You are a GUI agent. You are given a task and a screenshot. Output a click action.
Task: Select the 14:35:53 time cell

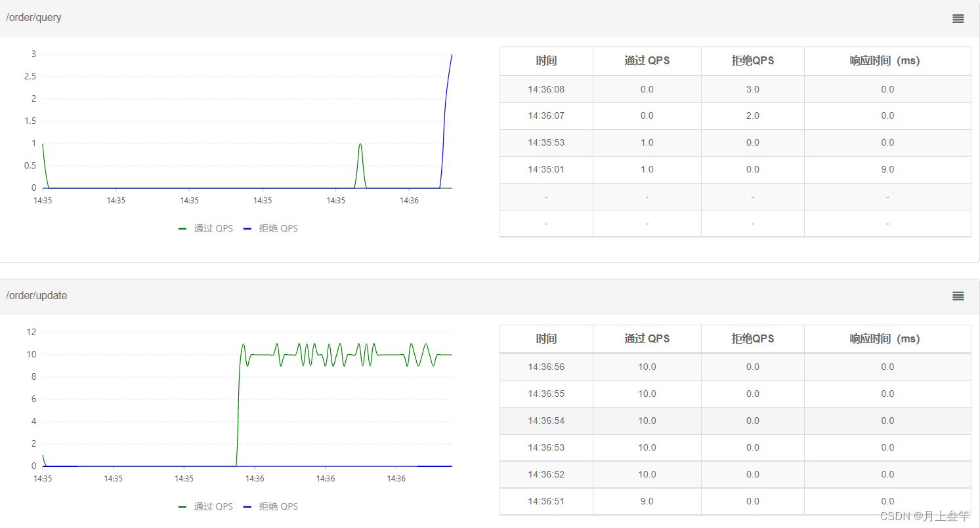pos(546,142)
